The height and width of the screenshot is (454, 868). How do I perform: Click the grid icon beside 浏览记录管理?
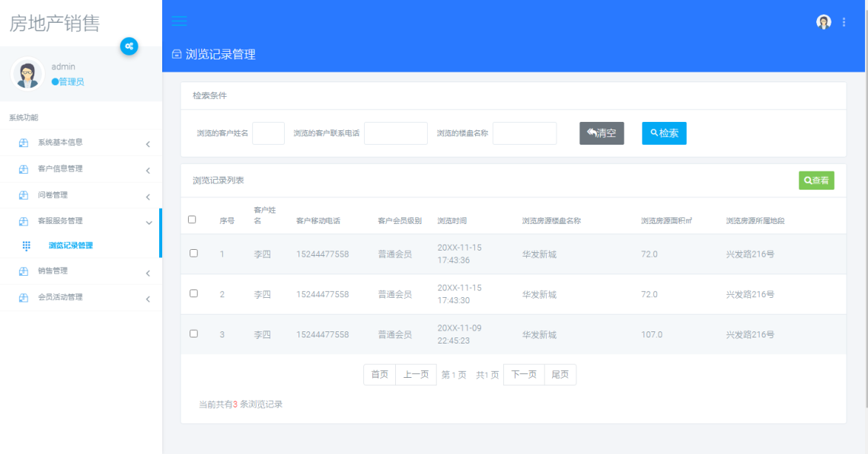point(27,246)
